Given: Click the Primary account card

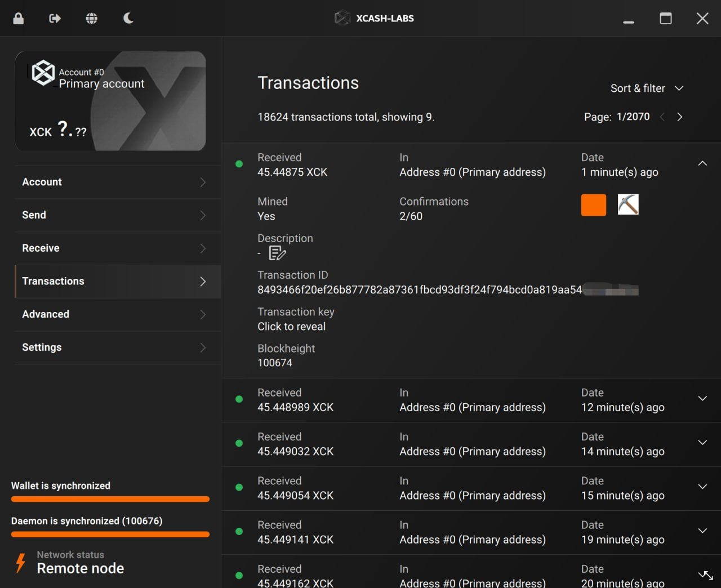Looking at the screenshot, I should click(x=110, y=101).
